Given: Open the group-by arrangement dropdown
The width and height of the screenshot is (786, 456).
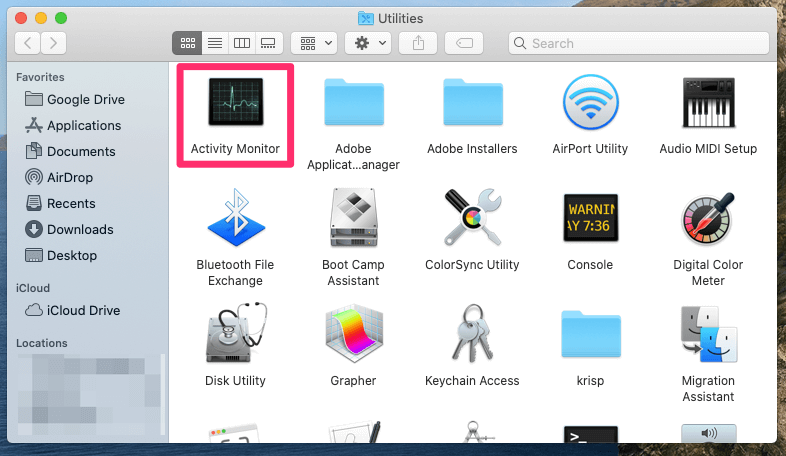Looking at the screenshot, I should [x=314, y=43].
